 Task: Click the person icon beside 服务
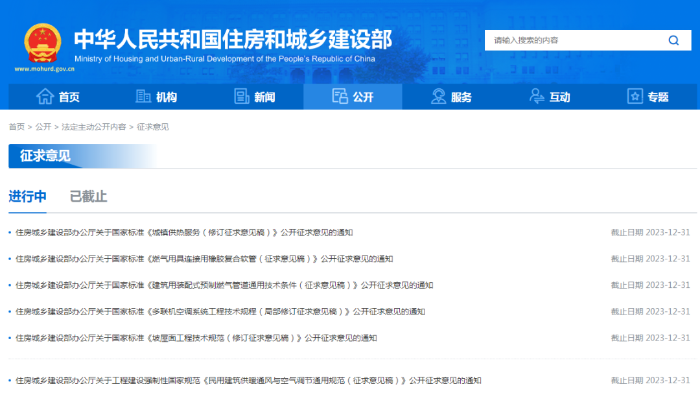pyautogui.click(x=438, y=96)
